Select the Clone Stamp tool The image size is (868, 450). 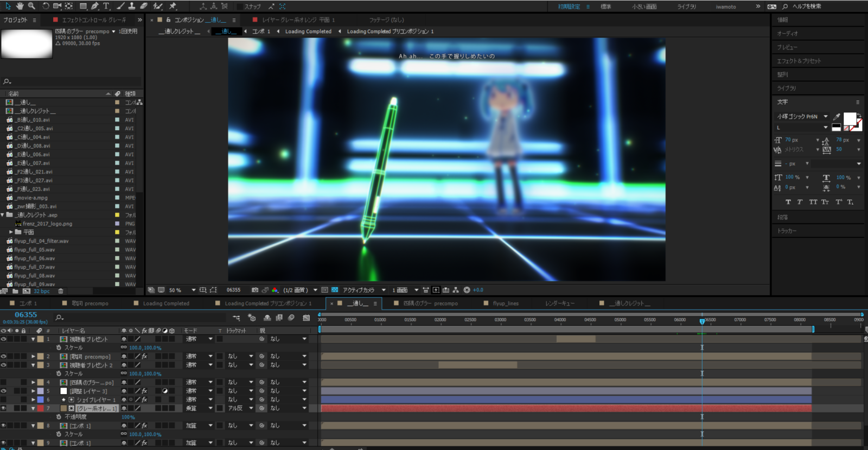click(x=132, y=6)
